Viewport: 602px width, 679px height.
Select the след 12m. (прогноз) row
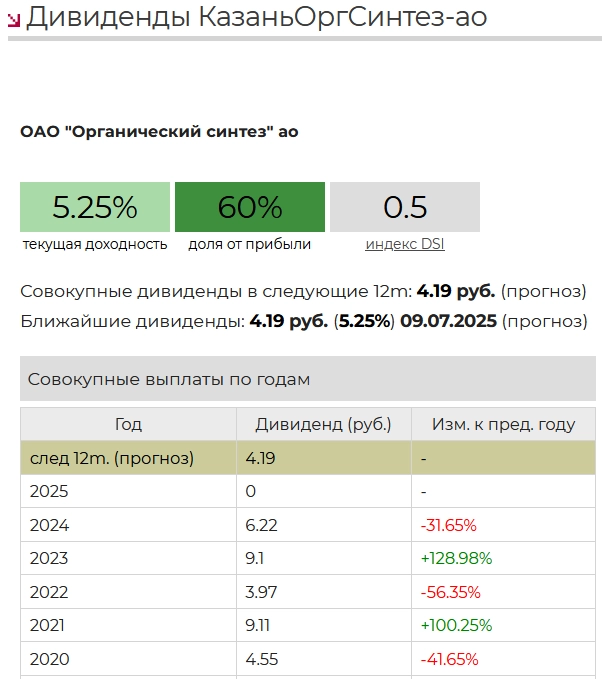coord(112,458)
